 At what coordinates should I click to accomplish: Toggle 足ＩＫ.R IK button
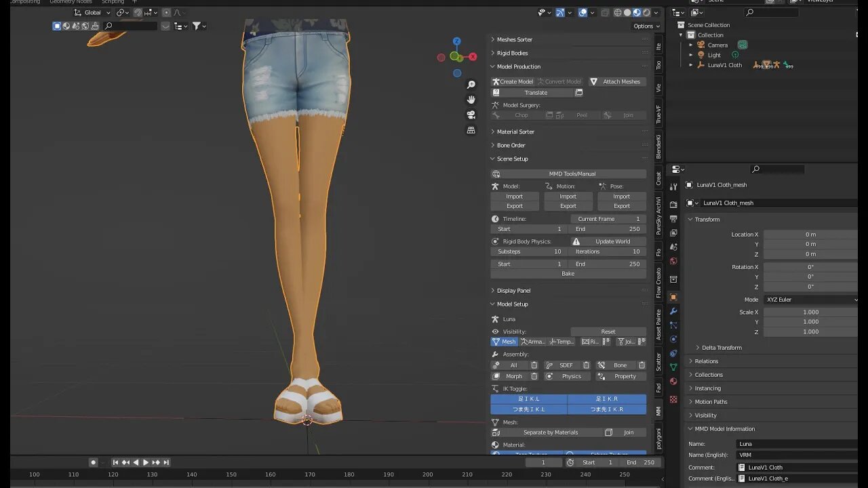pos(607,399)
